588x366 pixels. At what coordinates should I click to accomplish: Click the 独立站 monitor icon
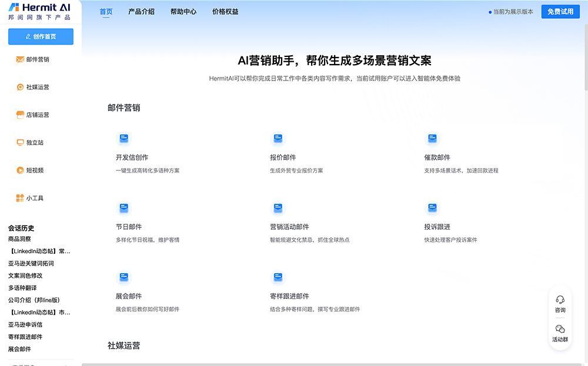click(x=20, y=143)
